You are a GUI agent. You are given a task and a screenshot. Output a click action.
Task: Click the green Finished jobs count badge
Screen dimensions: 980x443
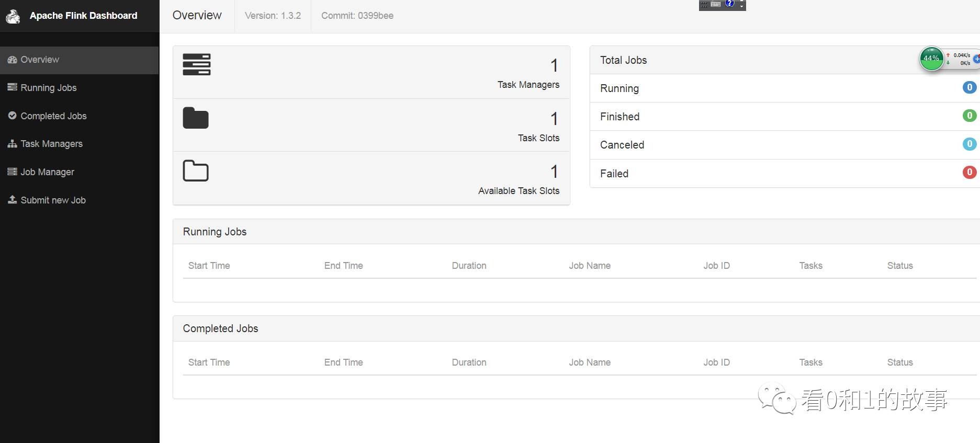970,116
